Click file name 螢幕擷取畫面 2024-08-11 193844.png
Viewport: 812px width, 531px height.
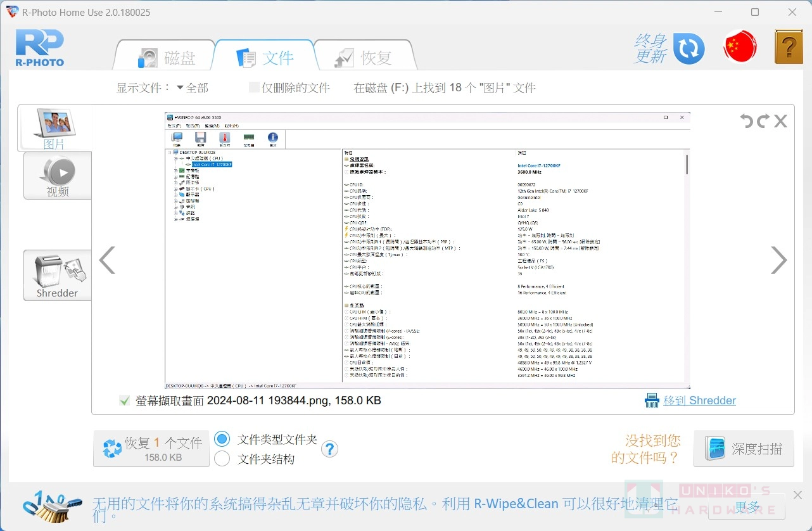[x=258, y=400]
